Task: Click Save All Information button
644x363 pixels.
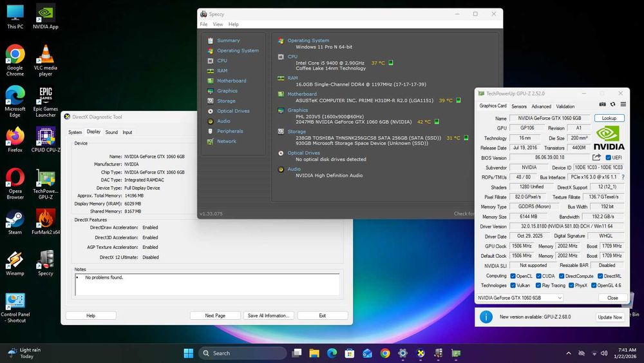Action: pyautogui.click(x=269, y=316)
